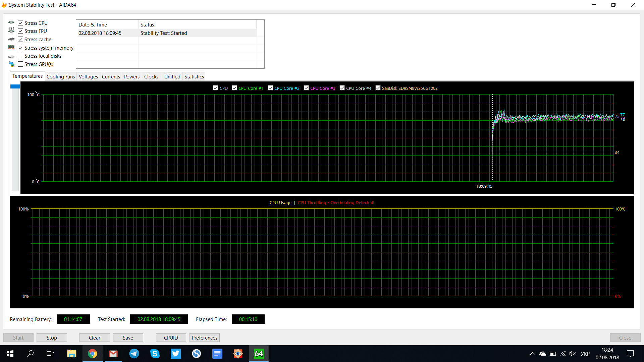The width and height of the screenshot is (644, 362).
Task: Open Google Chrome from taskbar
Action: click(93, 354)
